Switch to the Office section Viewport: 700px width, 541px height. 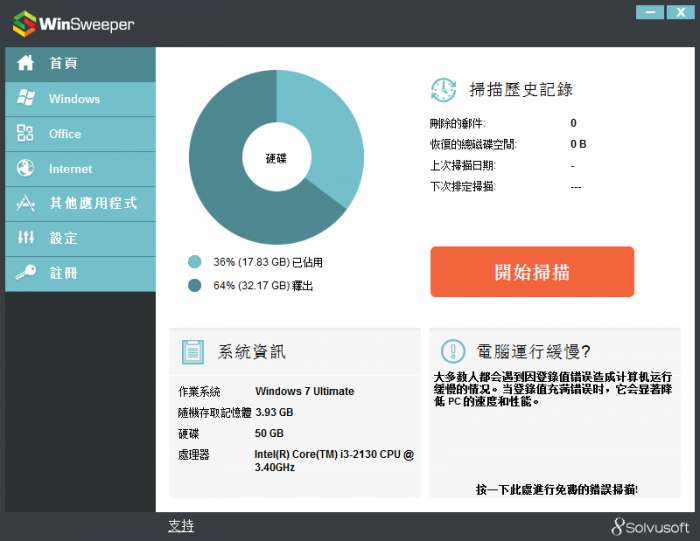click(80, 133)
